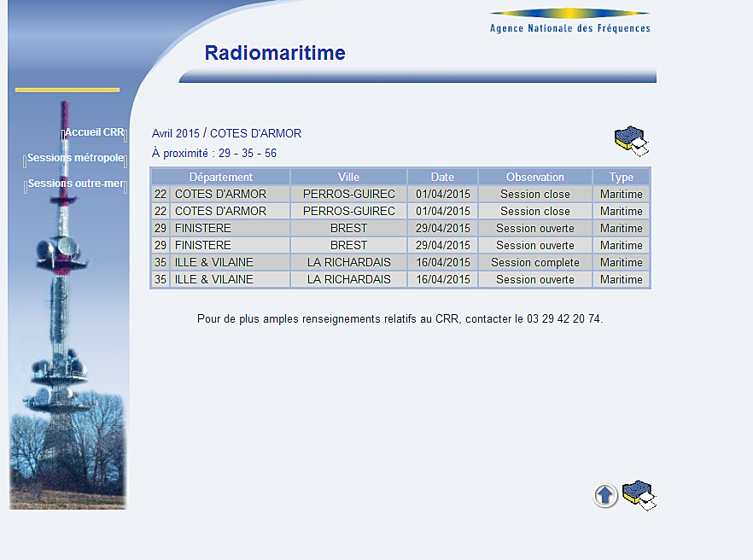Screen dimensions: 753x560
Task: Click date 01/04/2015 in second row
Action: pyautogui.click(x=443, y=212)
